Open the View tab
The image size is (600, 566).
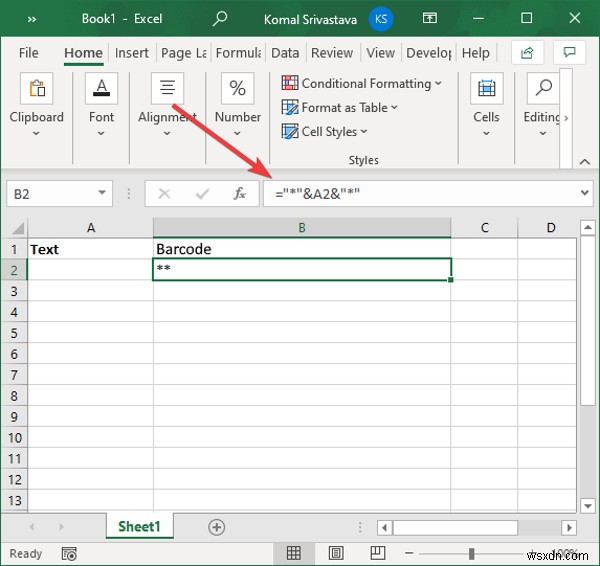tap(380, 53)
